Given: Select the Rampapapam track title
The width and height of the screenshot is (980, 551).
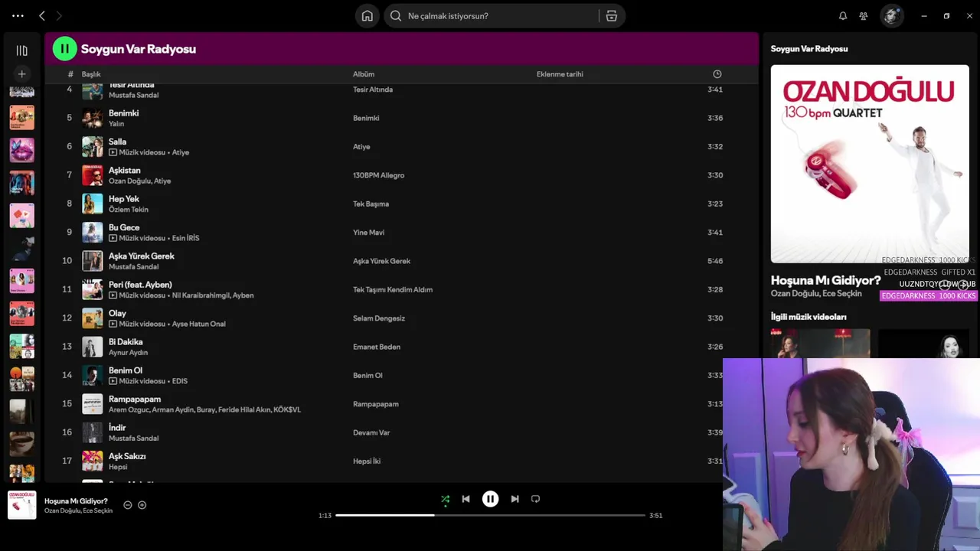Looking at the screenshot, I should (135, 399).
